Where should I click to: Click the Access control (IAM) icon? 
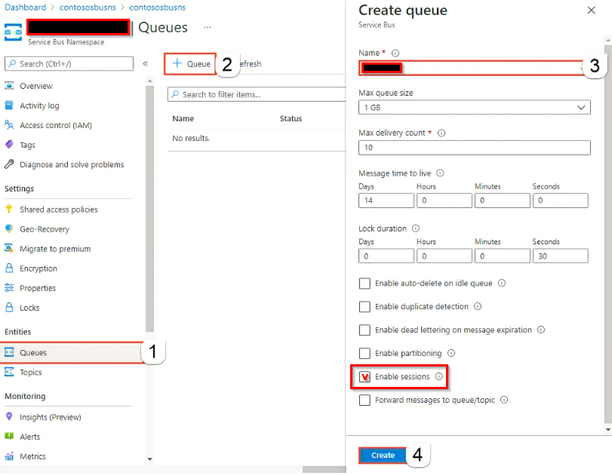pos(9,125)
